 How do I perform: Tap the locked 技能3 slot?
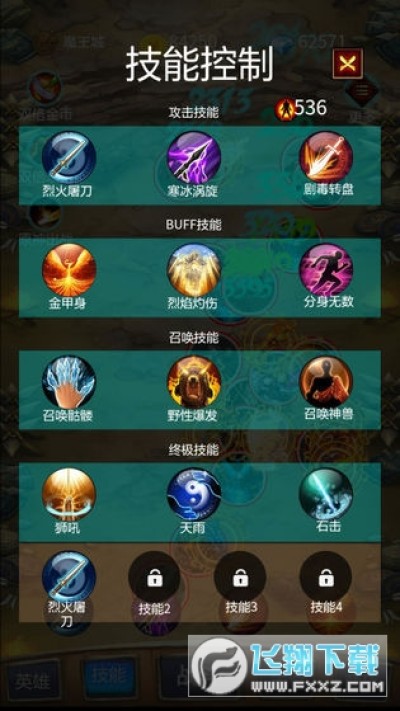(x=240, y=578)
